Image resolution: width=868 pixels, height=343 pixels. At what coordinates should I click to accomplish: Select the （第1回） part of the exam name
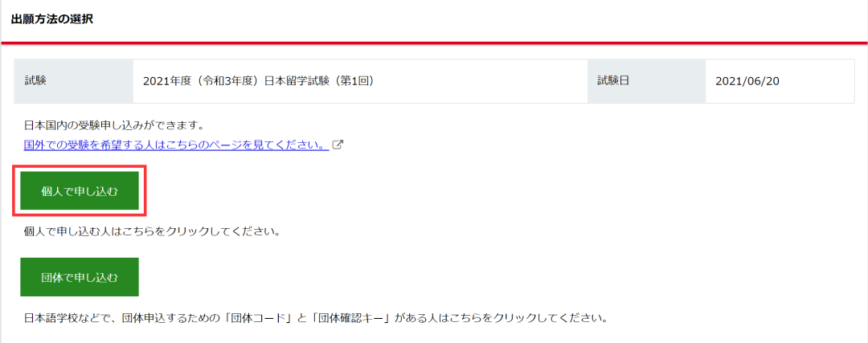pos(350,81)
